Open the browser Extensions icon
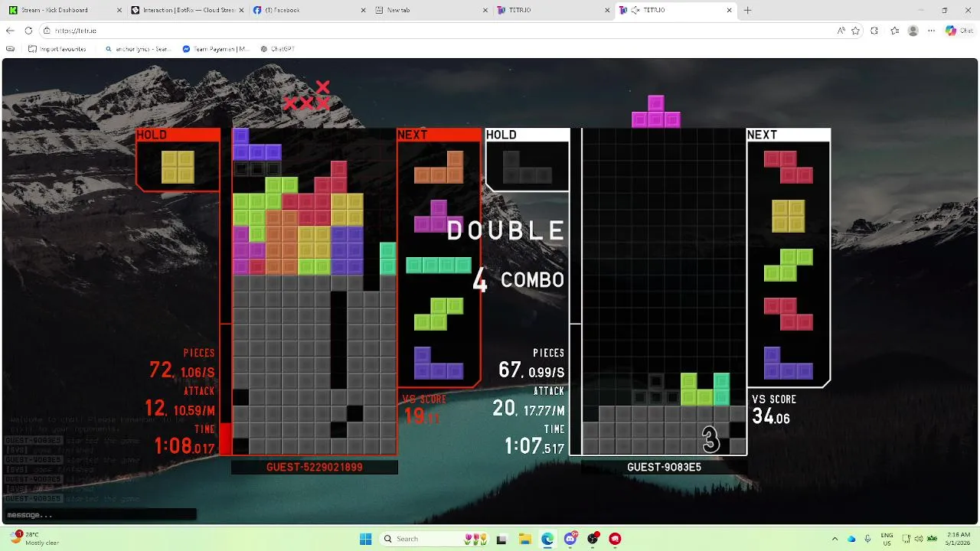The image size is (980, 551). click(875, 31)
